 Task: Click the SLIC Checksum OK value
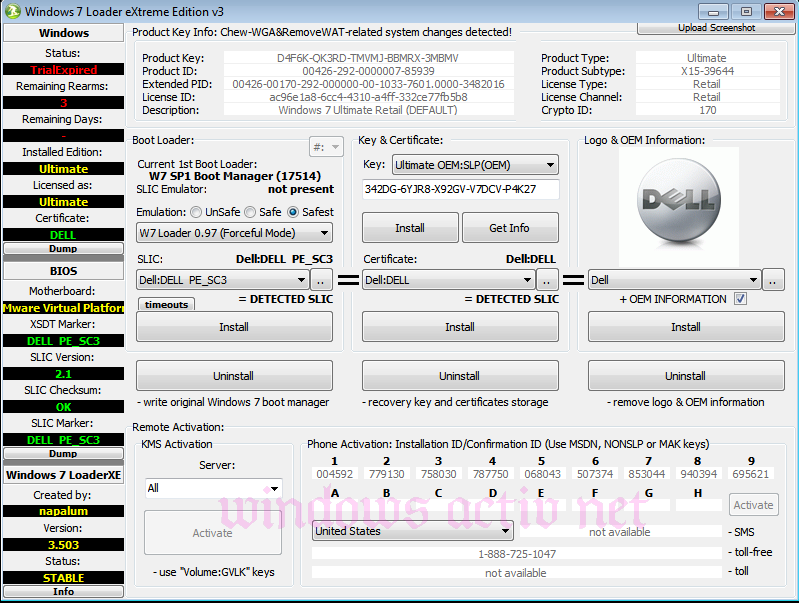(x=63, y=407)
